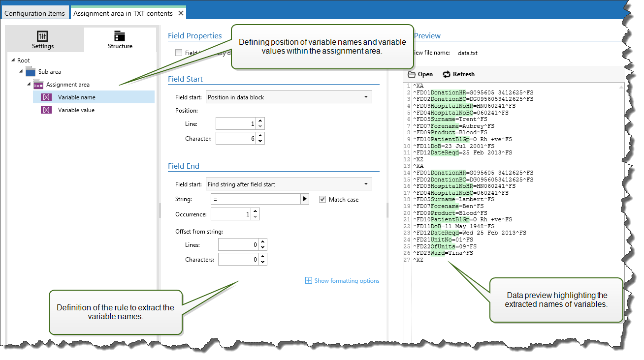
Task: Select the Sub area node icon
Action: pyautogui.click(x=30, y=71)
